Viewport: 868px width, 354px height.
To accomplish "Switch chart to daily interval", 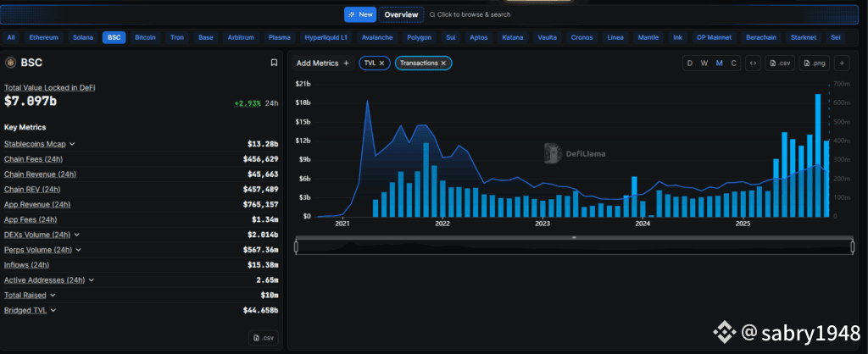I will 689,64.
